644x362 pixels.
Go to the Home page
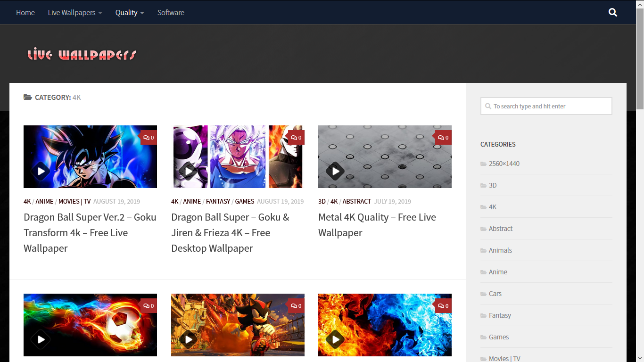[25, 13]
